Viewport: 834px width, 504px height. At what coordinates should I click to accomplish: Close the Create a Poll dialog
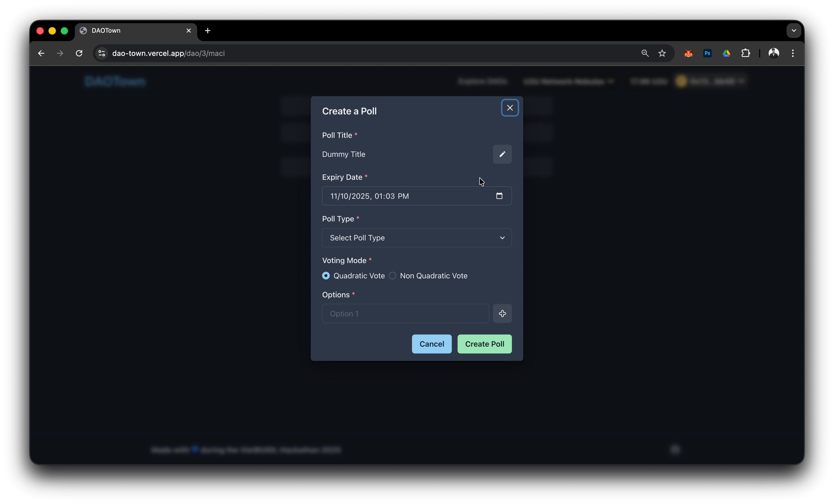[510, 108]
